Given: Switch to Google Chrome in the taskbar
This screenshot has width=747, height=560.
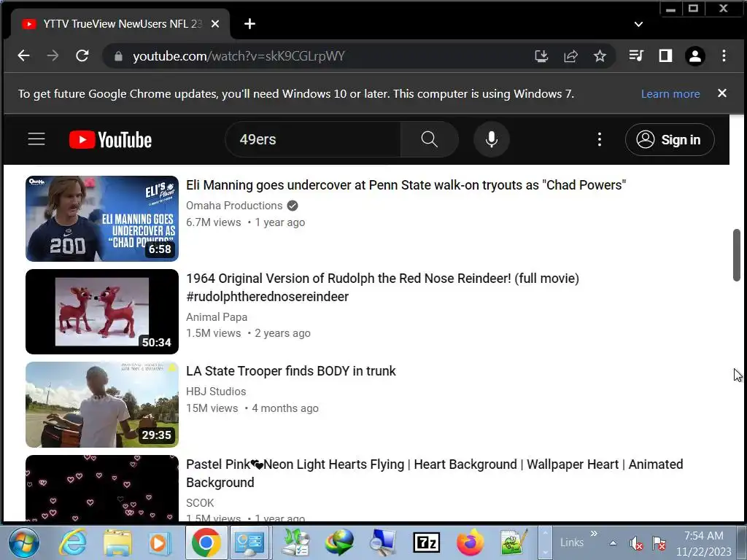Looking at the screenshot, I should pos(206,542).
